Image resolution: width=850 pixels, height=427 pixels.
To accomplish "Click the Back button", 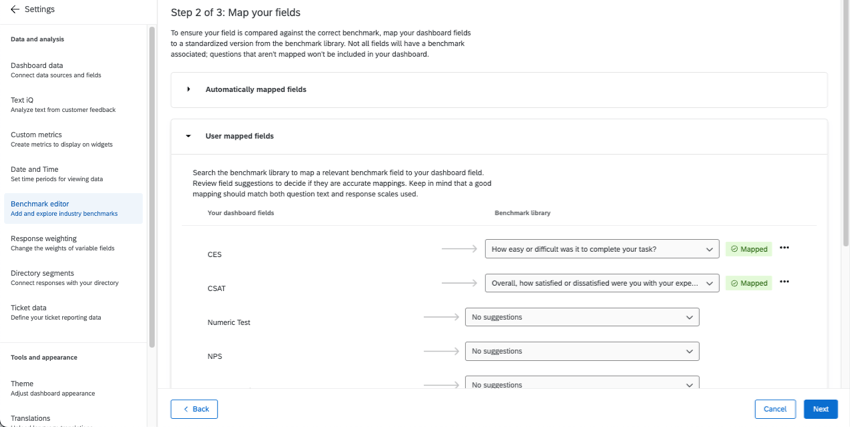I will (x=194, y=409).
